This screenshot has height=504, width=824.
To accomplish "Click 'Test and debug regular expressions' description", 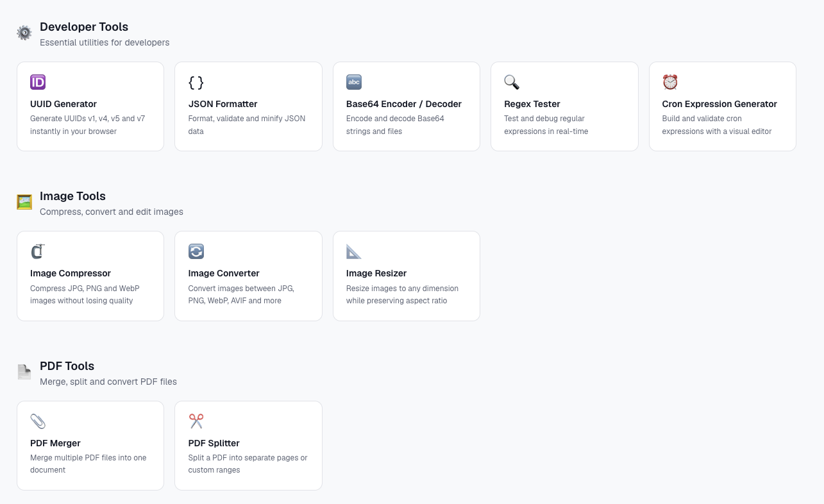I will pos(546,125).
